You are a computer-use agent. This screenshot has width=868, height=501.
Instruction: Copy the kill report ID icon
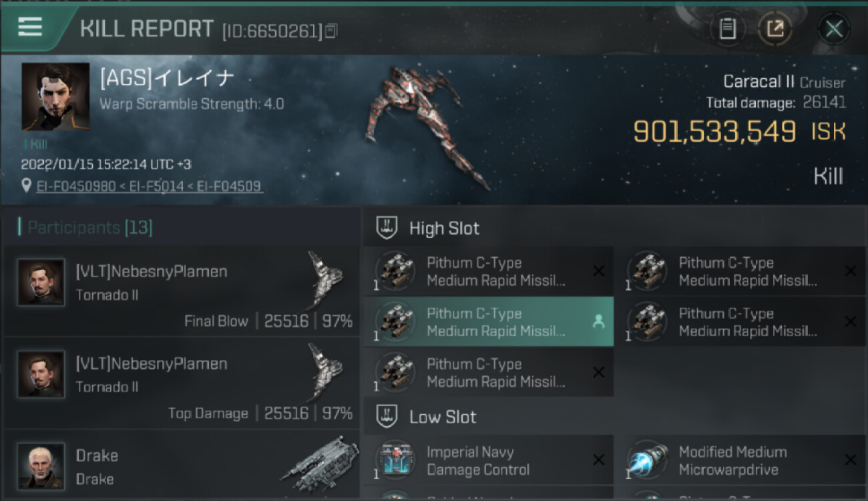331,31
